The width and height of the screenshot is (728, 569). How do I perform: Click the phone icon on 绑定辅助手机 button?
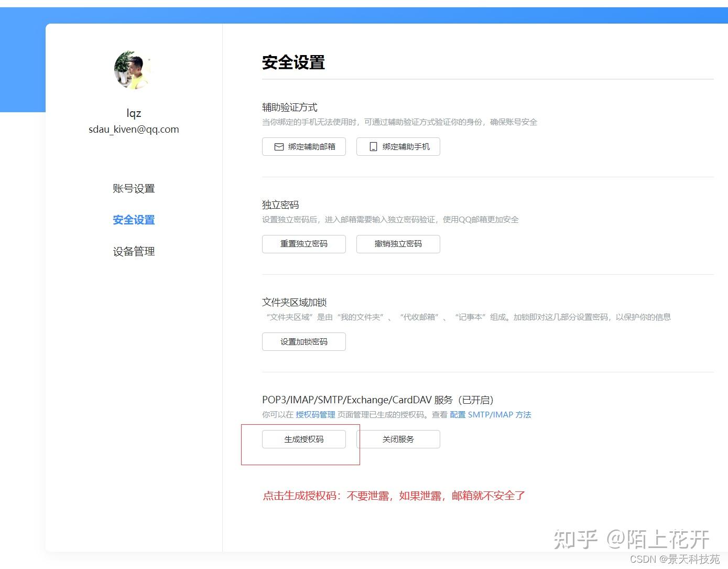pyautogui.click(x=373, y=147)
